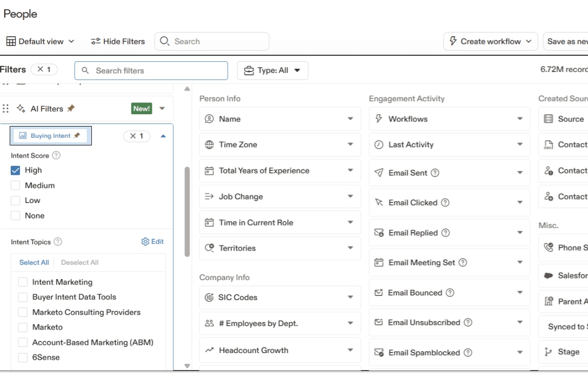Screen dimensions: 588x373
Task: Open the Type: All dropdown
Action: pos(273,70)
